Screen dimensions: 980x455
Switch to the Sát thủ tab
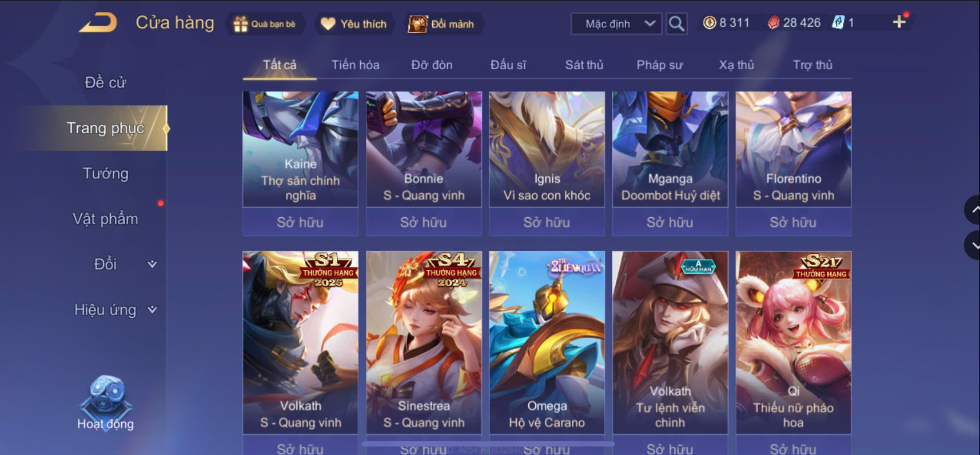pos(584,65)
